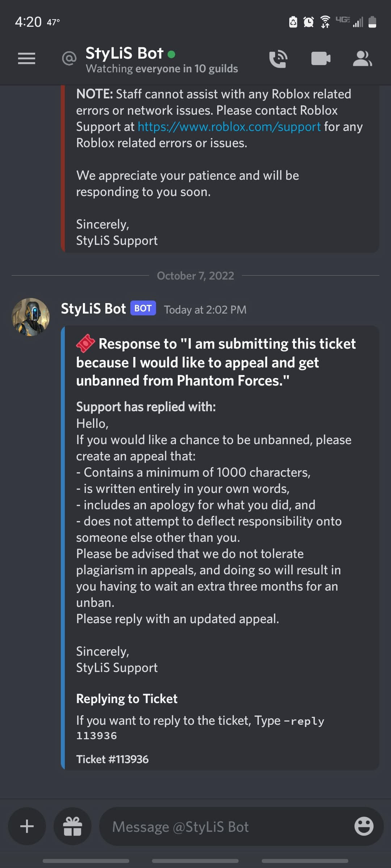
Task: Tap the @ symbol beside StyLiS Bot
Action: pyautogui.click(x=69, y=58)
